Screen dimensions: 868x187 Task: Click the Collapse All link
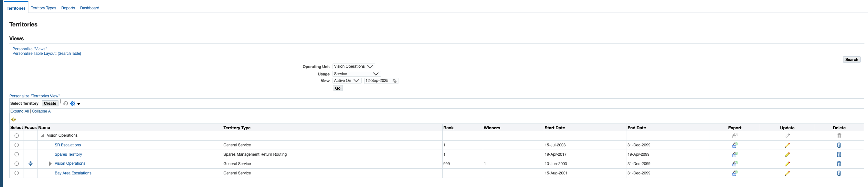(x=42, y=111)
